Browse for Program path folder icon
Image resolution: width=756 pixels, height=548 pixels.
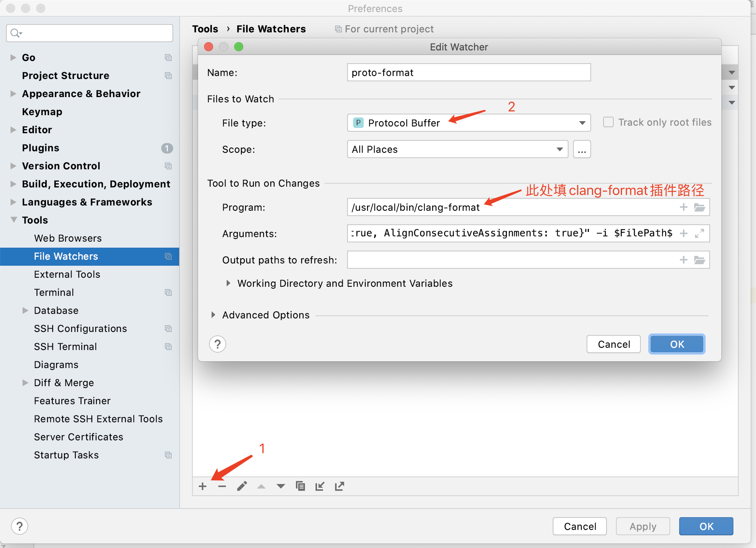[x=700, y=207]
